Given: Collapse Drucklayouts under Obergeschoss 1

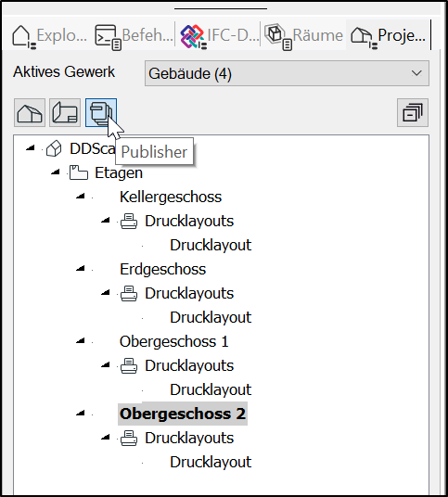Looking at the screenshot, I should [106, 364].
